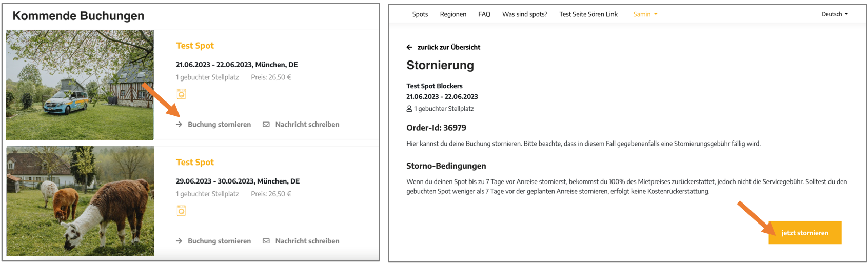Open the Regionen menu item
This screenshot has height=264, width=868.
pos(453,14)
